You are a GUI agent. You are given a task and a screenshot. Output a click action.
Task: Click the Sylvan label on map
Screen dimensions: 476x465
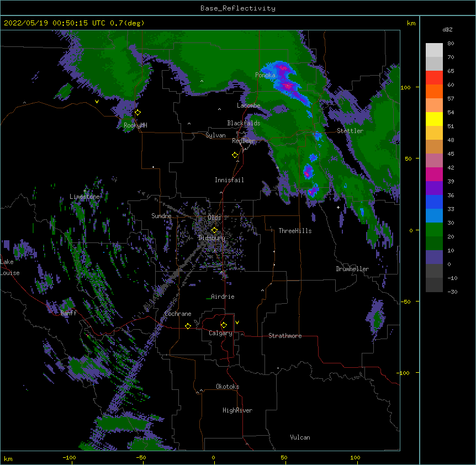click(215, 135)
